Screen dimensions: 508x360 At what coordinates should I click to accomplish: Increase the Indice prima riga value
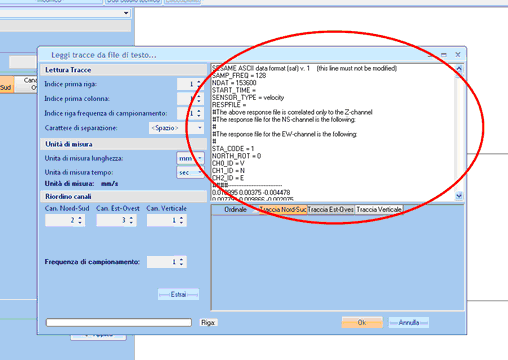pos(199,81)
